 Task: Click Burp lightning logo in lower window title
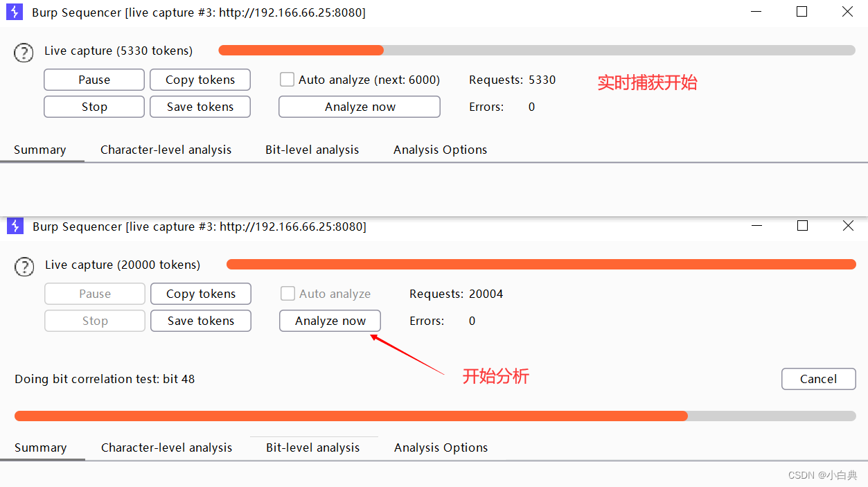coord(15,227)
